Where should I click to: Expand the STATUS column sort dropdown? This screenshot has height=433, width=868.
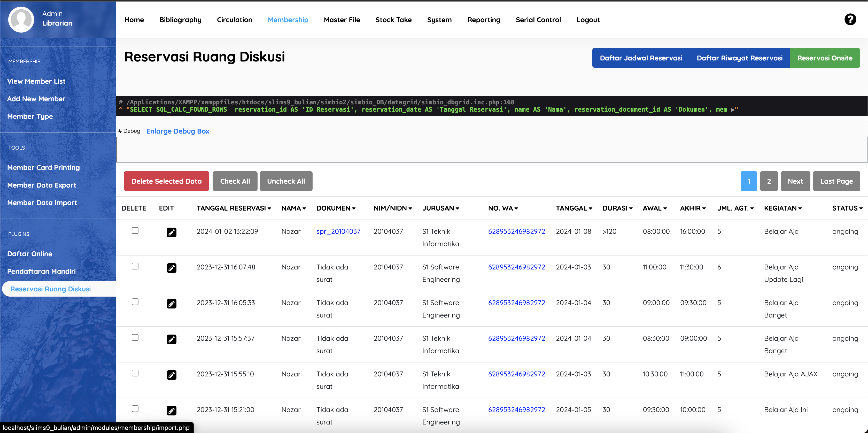[x=861, y=208]
